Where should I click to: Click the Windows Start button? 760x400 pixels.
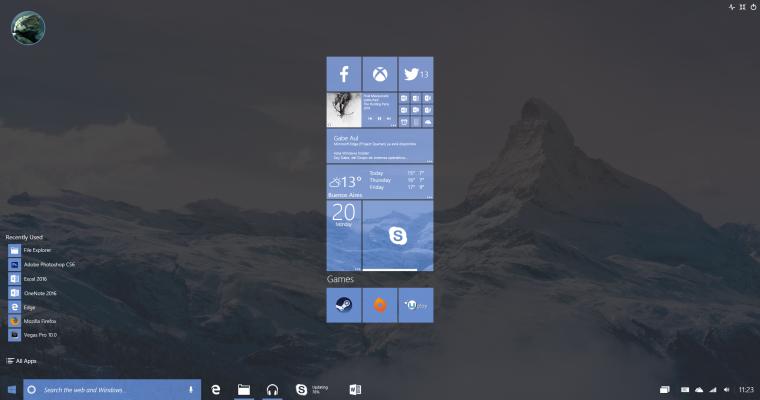click(12, 390)
